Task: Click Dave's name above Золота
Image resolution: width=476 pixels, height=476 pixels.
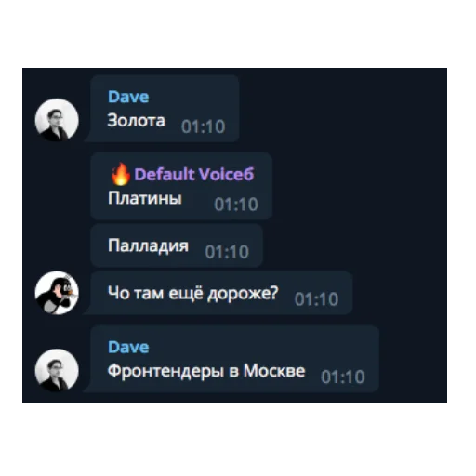Action: pos(128,97)
